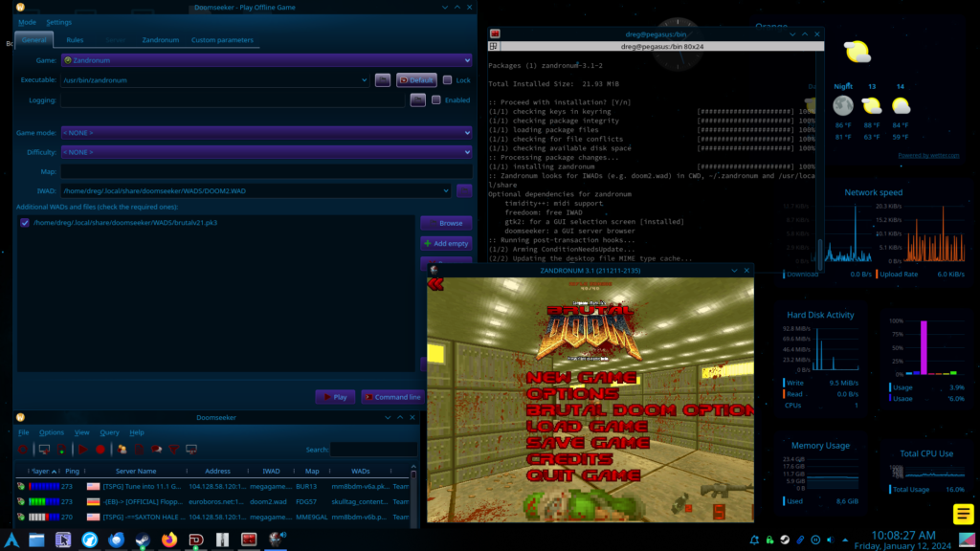This screenshot has width=980, height=551.
Task: Click the Command line button
Action: tap(391, 397)
